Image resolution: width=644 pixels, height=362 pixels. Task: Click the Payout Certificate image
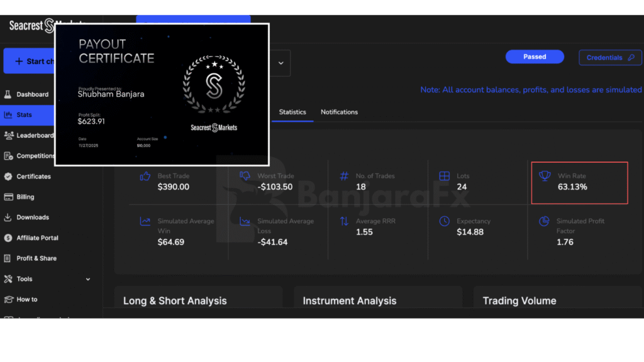tap(162, 94)
